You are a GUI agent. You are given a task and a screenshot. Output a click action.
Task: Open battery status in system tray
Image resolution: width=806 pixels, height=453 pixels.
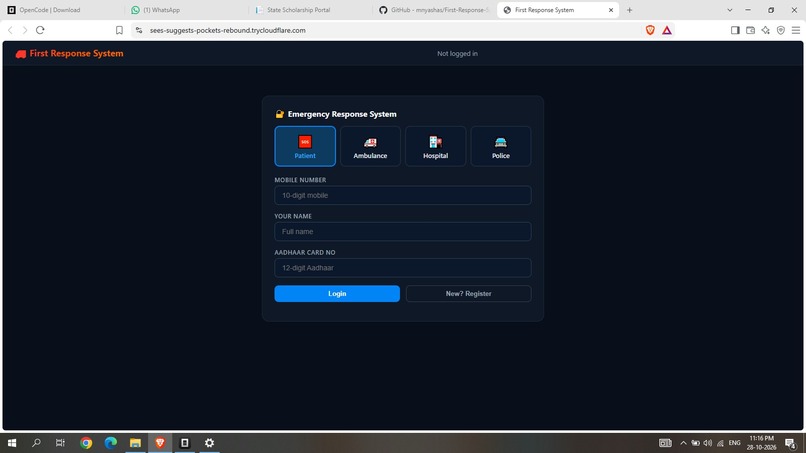(695, 443)
